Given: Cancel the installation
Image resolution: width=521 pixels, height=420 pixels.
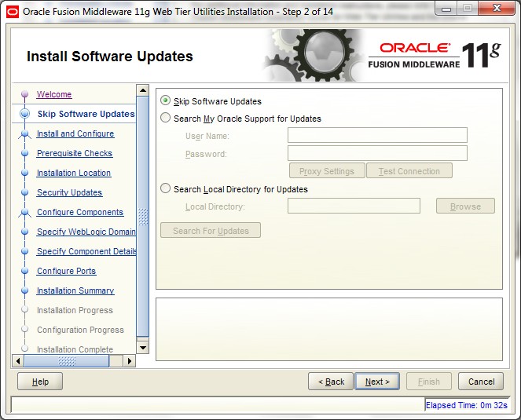Looking at the screenshot, I should pos(481,382).
